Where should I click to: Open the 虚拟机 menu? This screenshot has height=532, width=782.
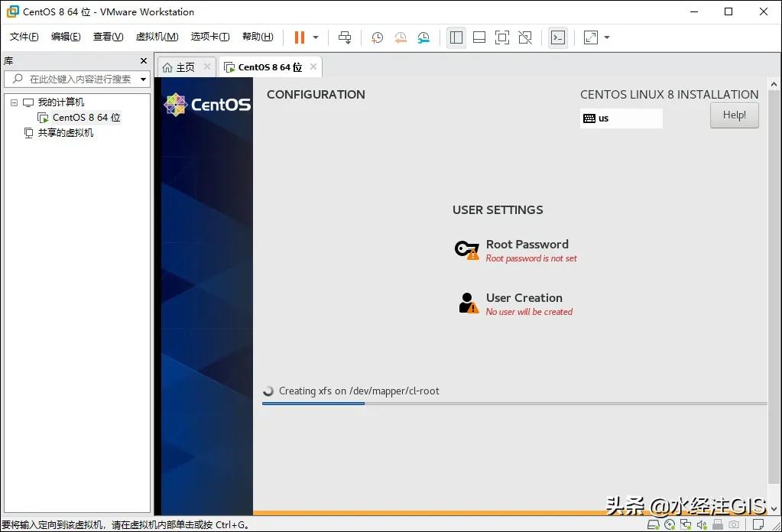pos(156,36)
